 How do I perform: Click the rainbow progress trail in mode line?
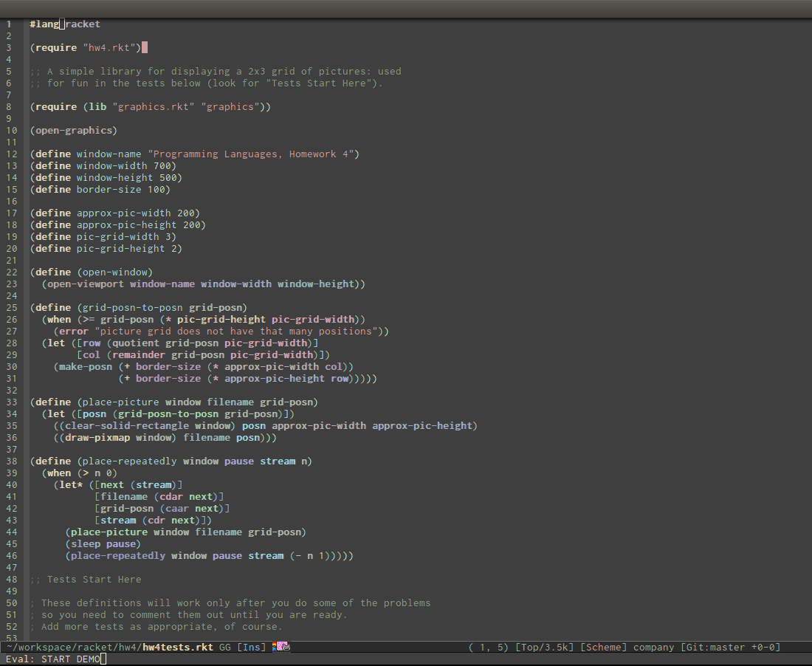[274, 647]
